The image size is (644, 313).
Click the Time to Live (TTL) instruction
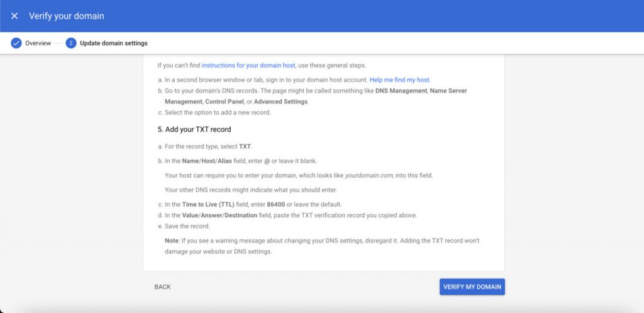pyautogui.click(x=250, y=205)
